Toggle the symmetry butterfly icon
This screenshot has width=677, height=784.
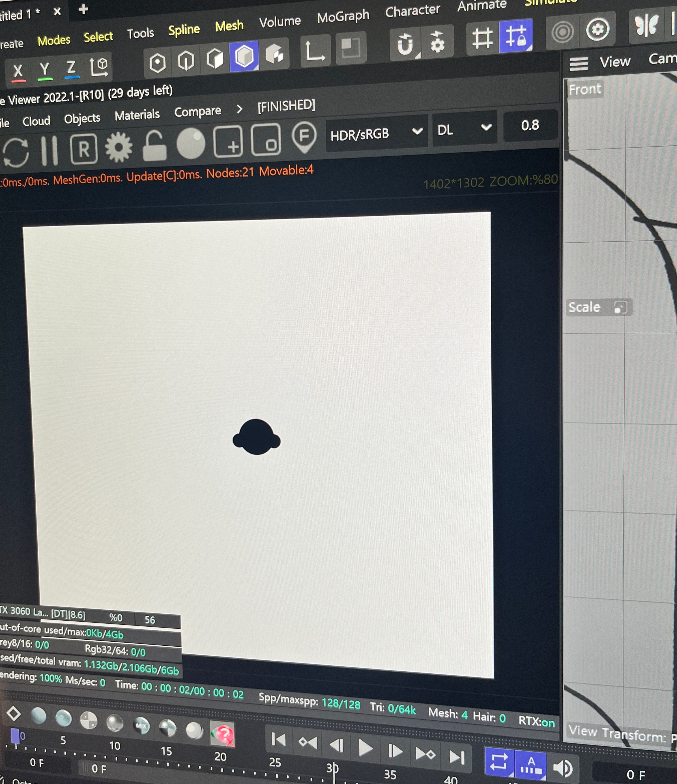(x=647, y=26)
